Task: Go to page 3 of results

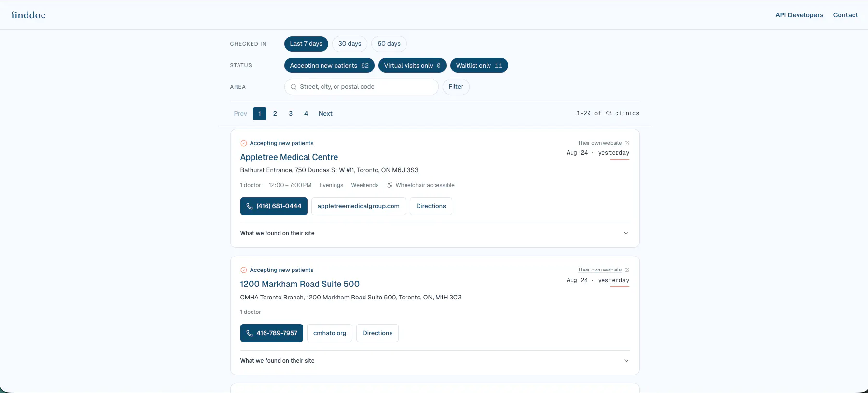Action: (x=291, y=114)
